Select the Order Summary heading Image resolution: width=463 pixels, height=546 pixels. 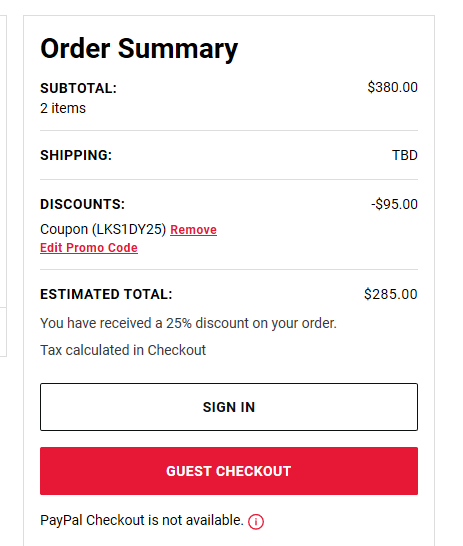139,49
